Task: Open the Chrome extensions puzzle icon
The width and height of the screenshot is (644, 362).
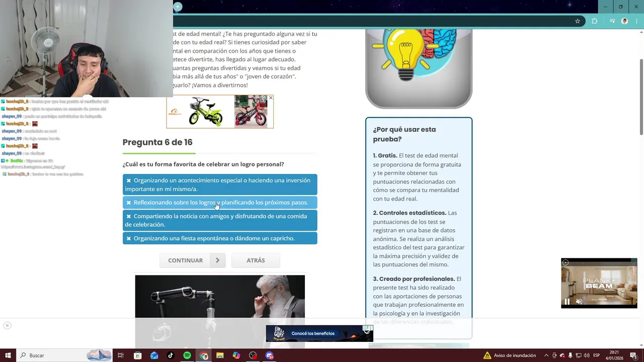Action: [595, 21]
